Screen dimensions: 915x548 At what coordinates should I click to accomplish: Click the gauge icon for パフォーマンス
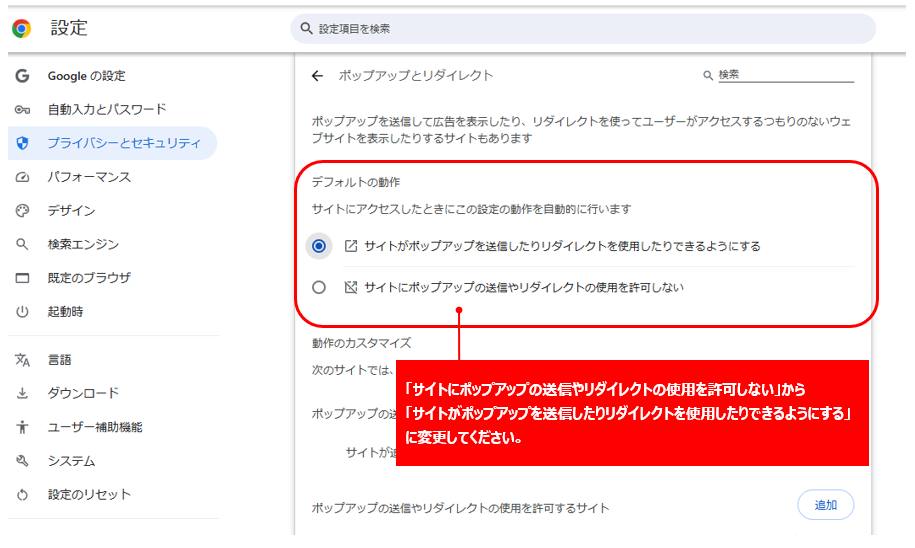[23, 177]
